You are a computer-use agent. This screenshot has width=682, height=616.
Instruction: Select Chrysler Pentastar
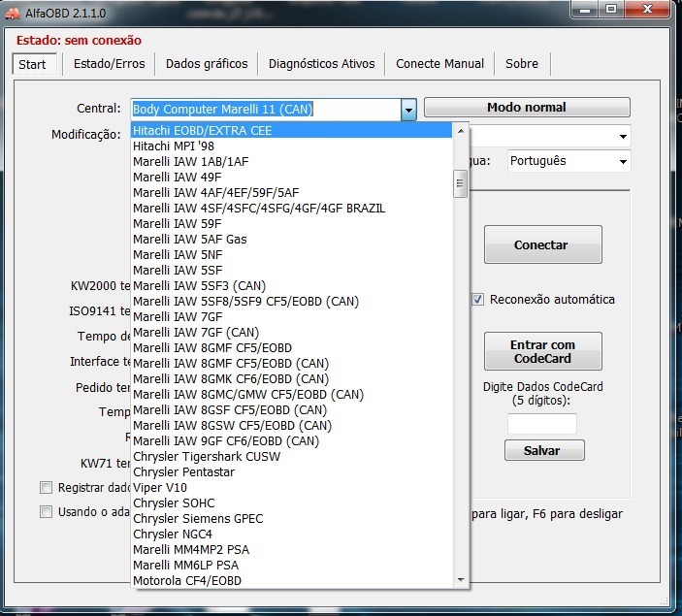[x=291, y=472]
